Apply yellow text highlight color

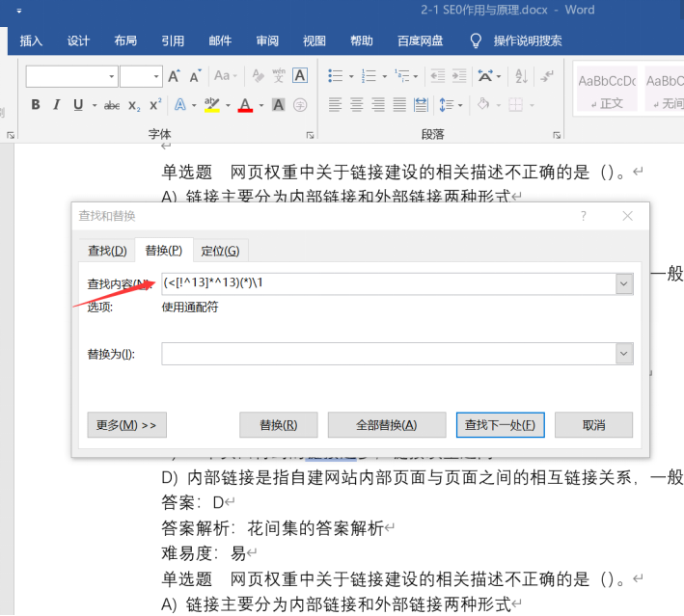click(212, 105)
